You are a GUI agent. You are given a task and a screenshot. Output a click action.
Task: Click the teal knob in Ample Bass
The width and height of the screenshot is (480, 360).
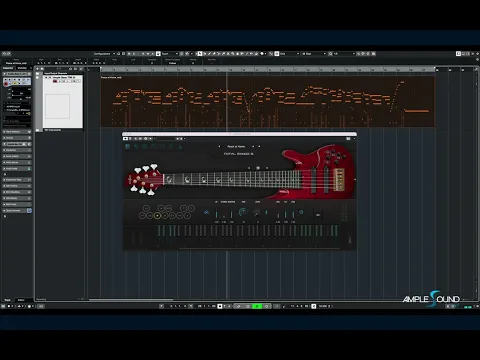(x=243, y=212)
